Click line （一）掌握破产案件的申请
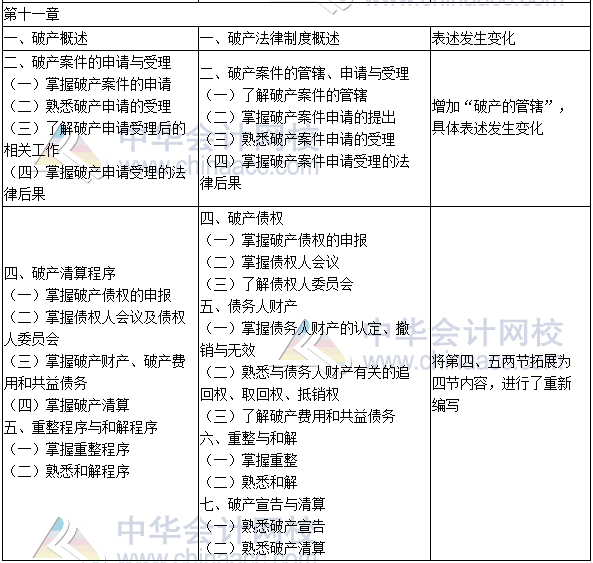The image size is (593, 563). (x=89, y=84)
